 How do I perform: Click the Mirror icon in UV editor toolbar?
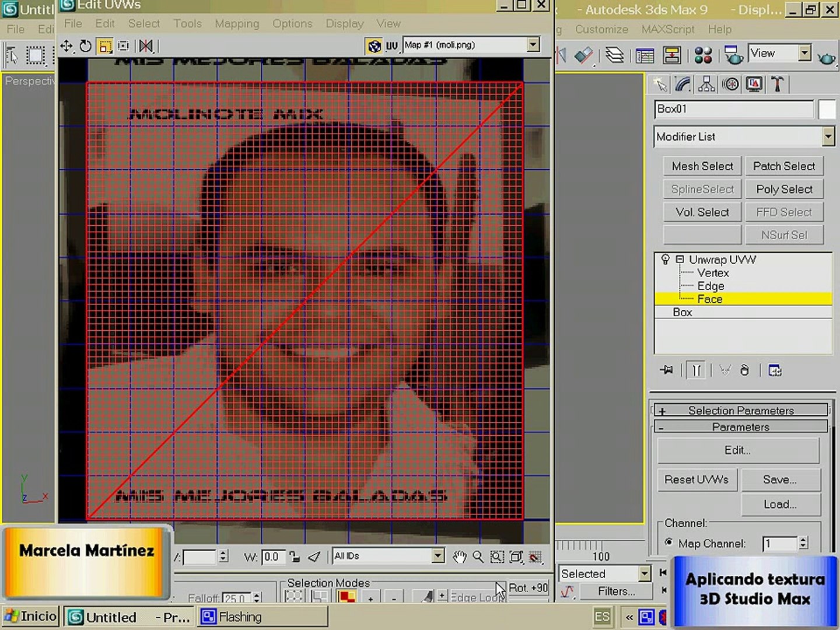[146, 46]
